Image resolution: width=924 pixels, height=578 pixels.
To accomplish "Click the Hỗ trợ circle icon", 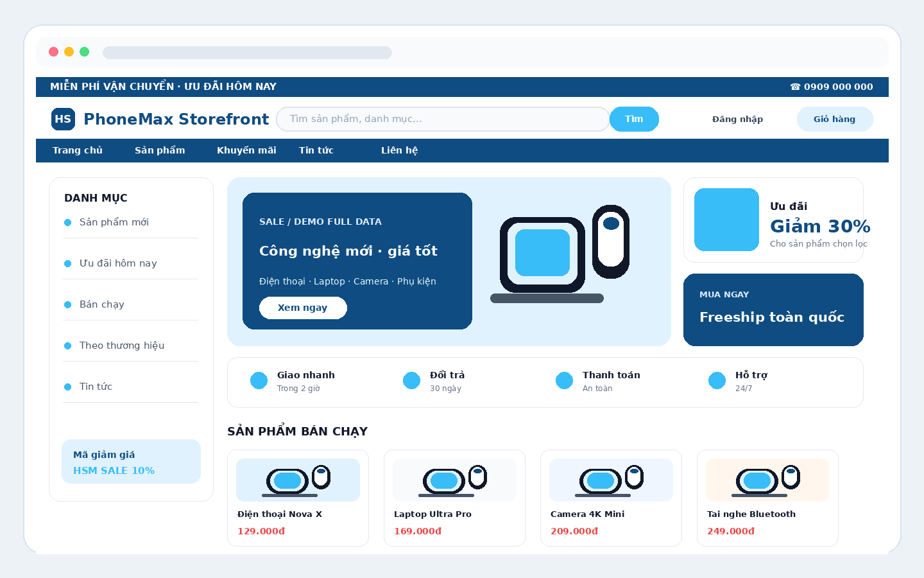I will [717, 381].
